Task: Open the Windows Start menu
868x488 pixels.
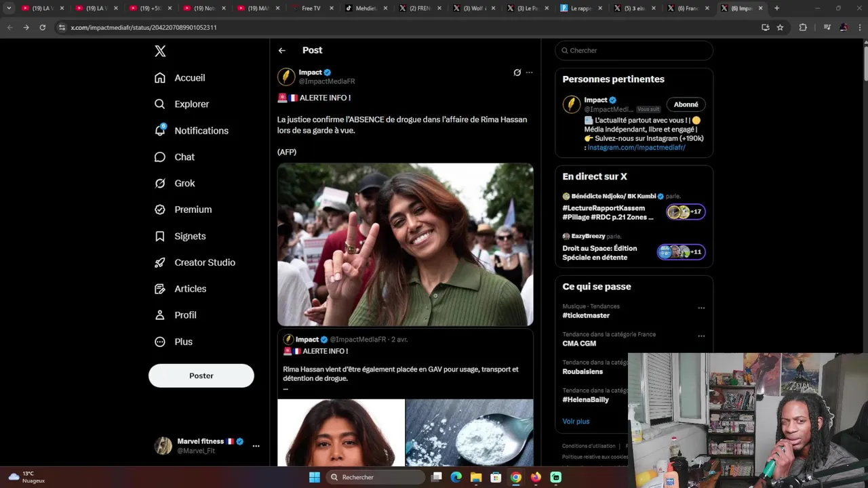Action: click(315, 477)
